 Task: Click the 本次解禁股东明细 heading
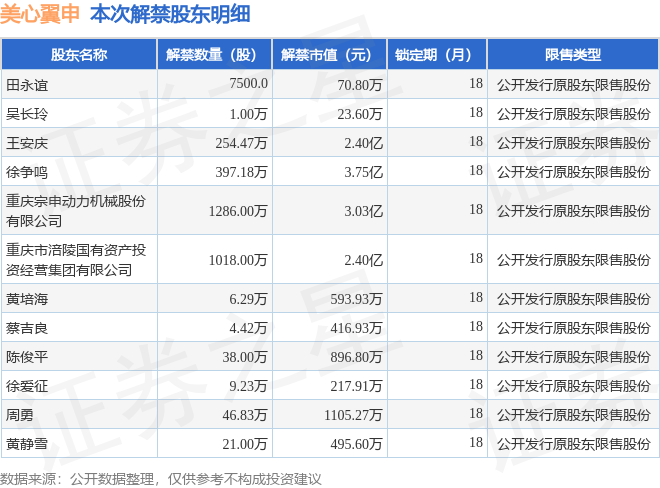click(170, 14)
